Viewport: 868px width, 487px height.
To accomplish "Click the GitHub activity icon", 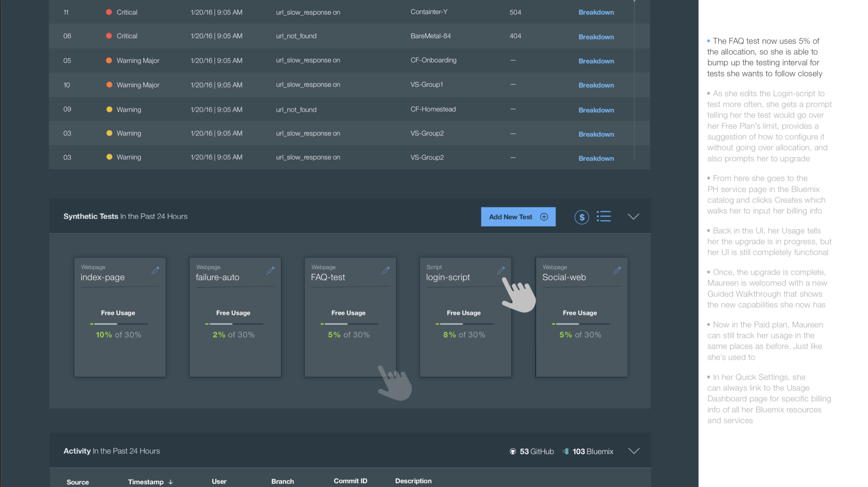I will [512, 451].
